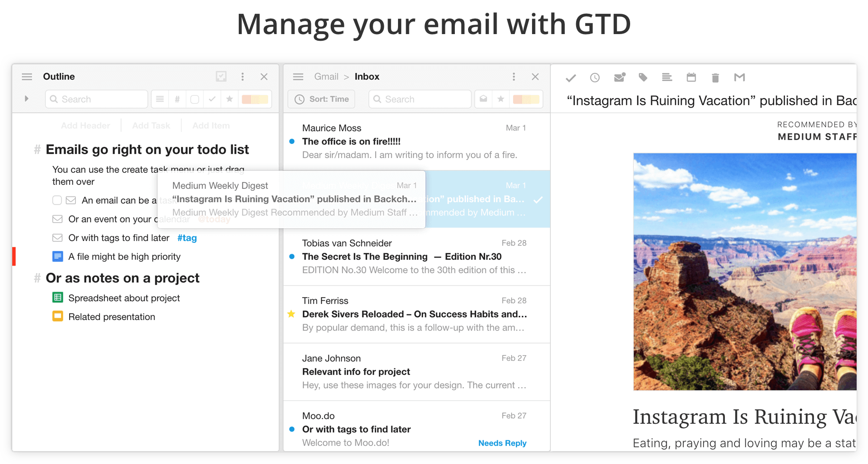Open email icon beside 'An email can be a'
The height and width of the screenshot is (464, 868).
tap(71, 200)
